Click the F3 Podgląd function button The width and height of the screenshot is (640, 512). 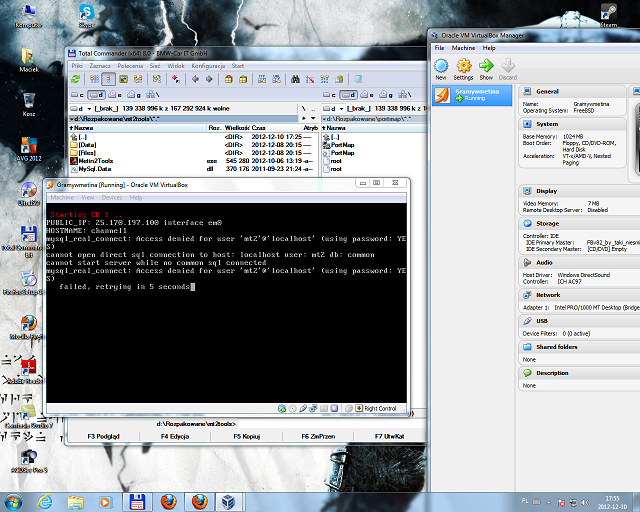[x=103, y=436]
